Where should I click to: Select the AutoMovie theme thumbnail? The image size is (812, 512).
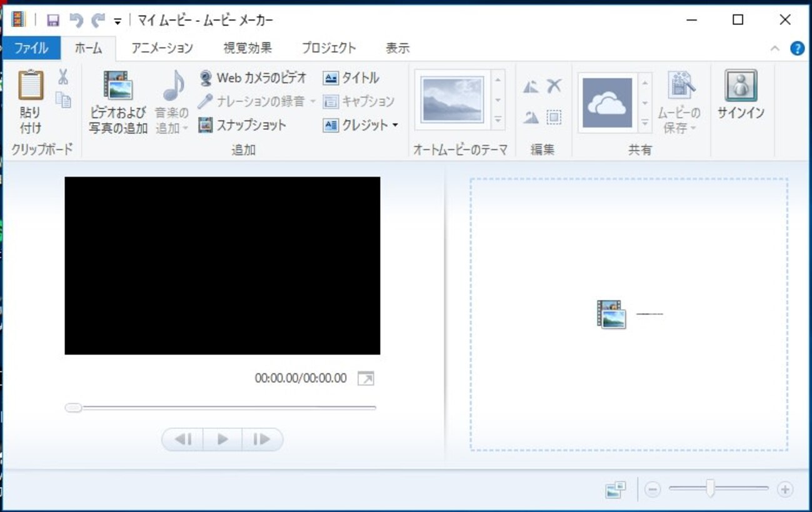point(453,99)
